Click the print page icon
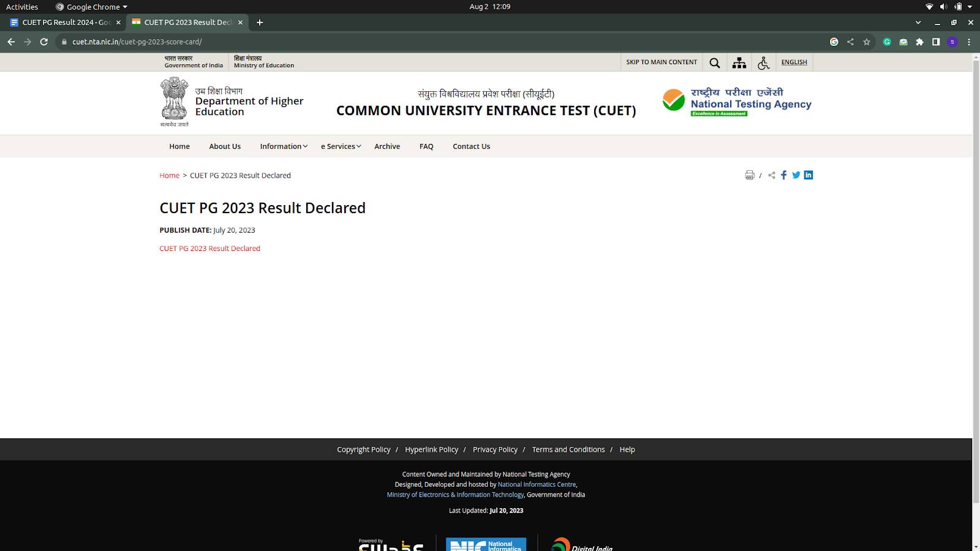 (750, 175)
